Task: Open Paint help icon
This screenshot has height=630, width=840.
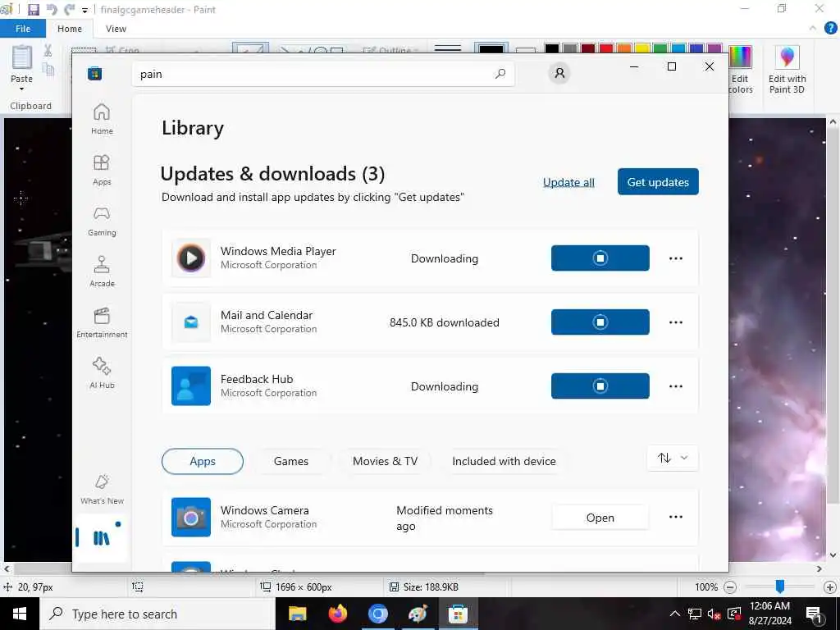Action: (x=830, y=29)
